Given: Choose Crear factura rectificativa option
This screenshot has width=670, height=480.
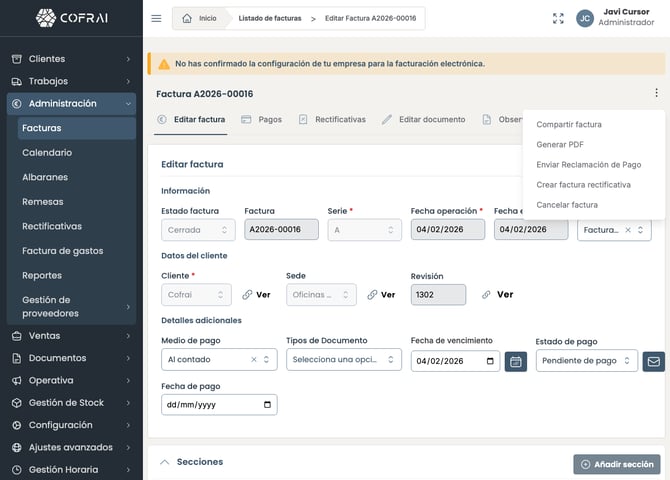Looking at the screenshot, I should pyautogui.click(x=583, y=185).
